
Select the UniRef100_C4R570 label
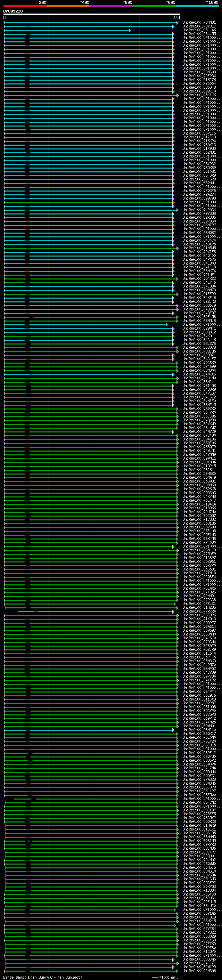[x=199, y=665]
